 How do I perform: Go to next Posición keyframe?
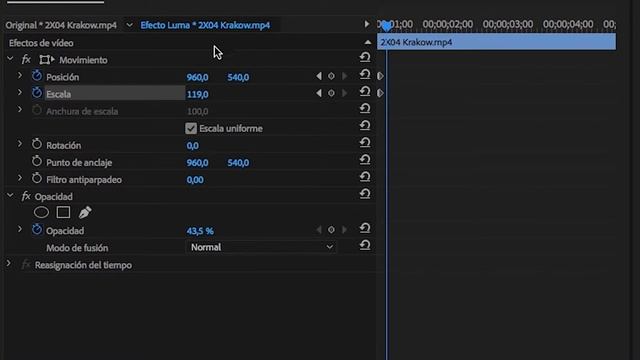click(x=344, y=76)
